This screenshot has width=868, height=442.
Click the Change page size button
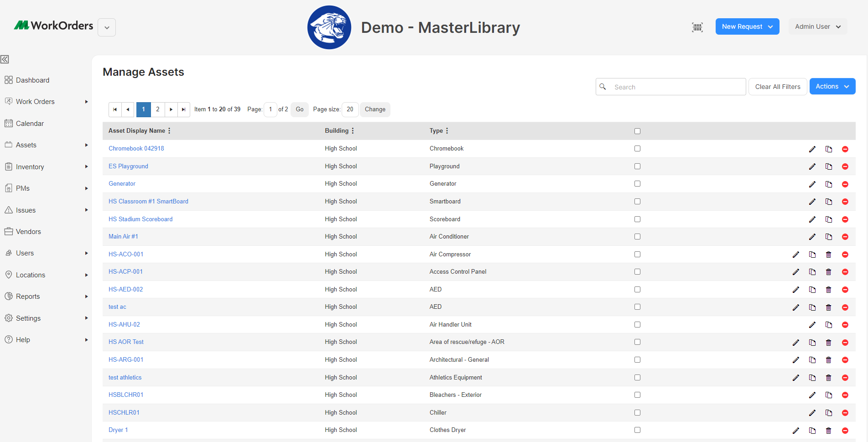[375, 109]
